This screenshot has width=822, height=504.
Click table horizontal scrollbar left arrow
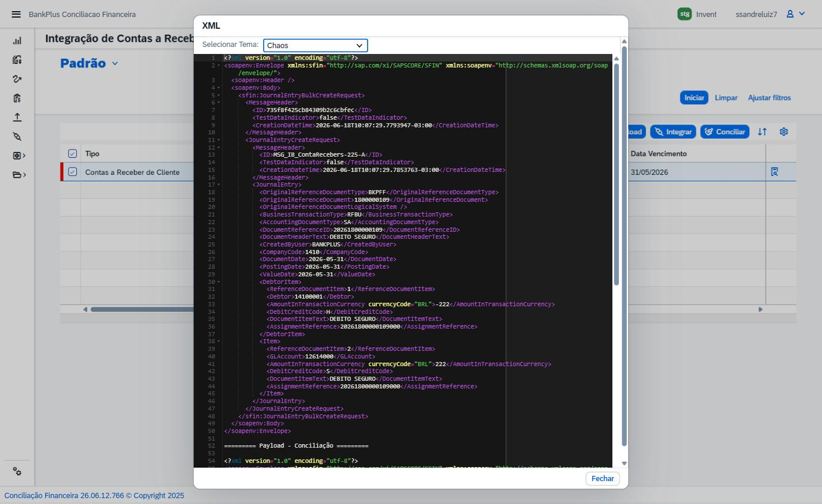pyautogui.click(x=85, y=309)
